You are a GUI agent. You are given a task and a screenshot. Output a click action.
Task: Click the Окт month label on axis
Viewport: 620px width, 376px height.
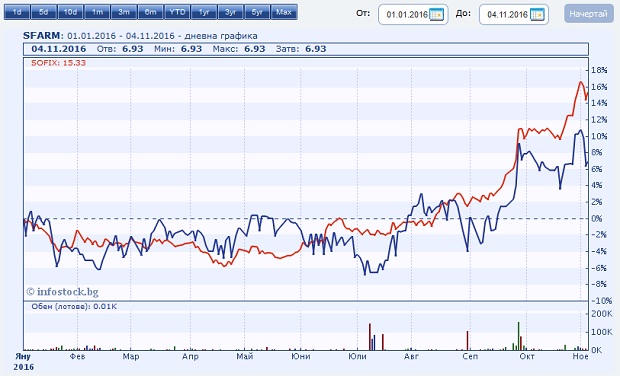(527, 356)
